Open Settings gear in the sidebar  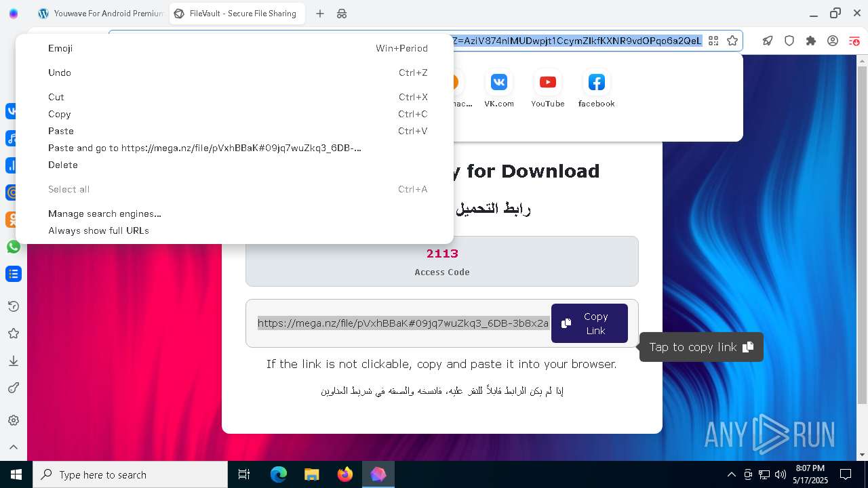pyautogui.click(x=14, y=420)
